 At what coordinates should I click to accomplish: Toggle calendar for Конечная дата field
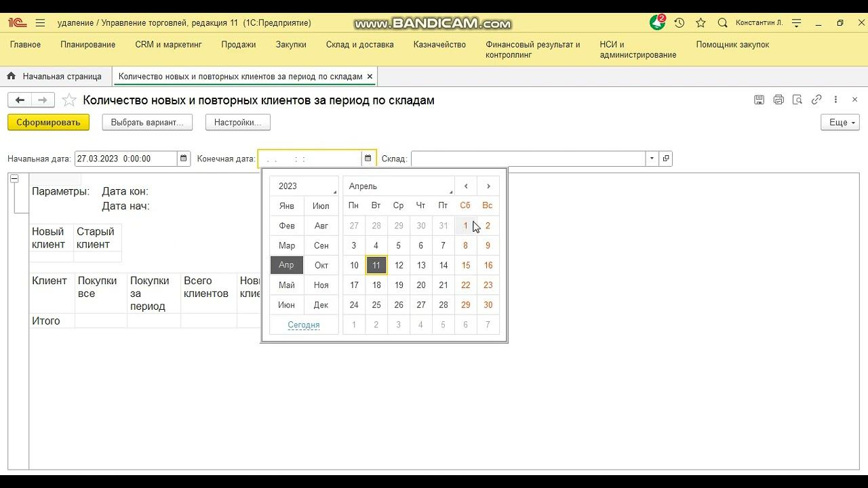[368, 159]
